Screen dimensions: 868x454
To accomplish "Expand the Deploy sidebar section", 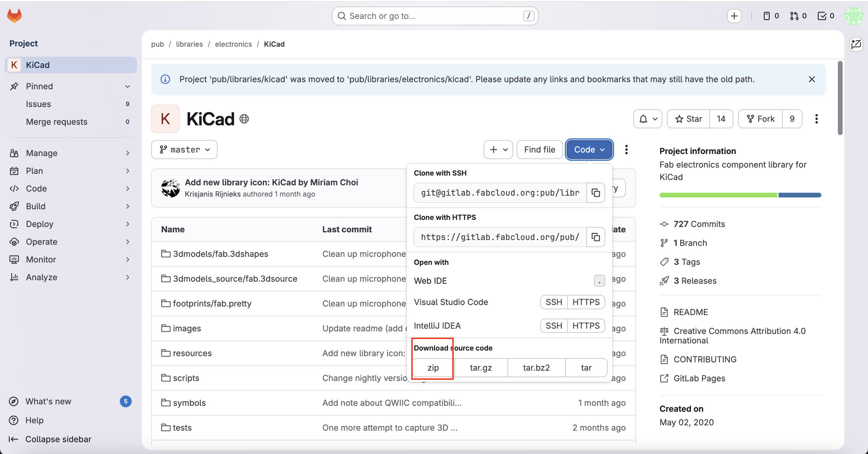I will (71, 224).
